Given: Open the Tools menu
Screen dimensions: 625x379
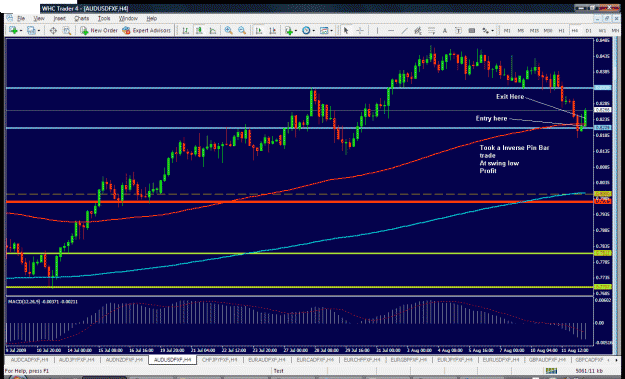Looking at the screenshot, I should point(104,18).
